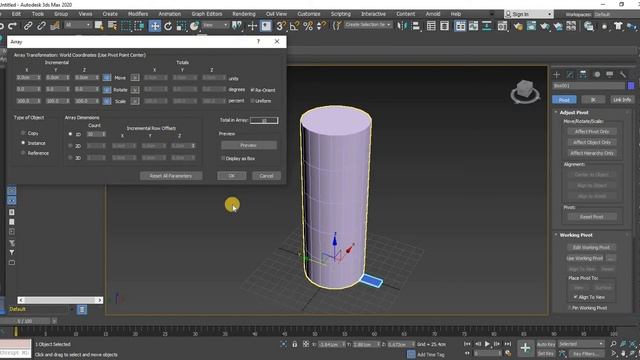The image size is (640, 360).
Task: Click the object color swatch beside name field
Action: (x=631, y=86)
